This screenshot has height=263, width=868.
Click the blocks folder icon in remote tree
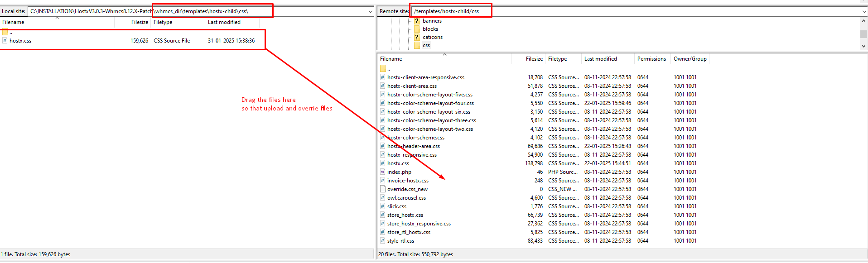point(417,29)
